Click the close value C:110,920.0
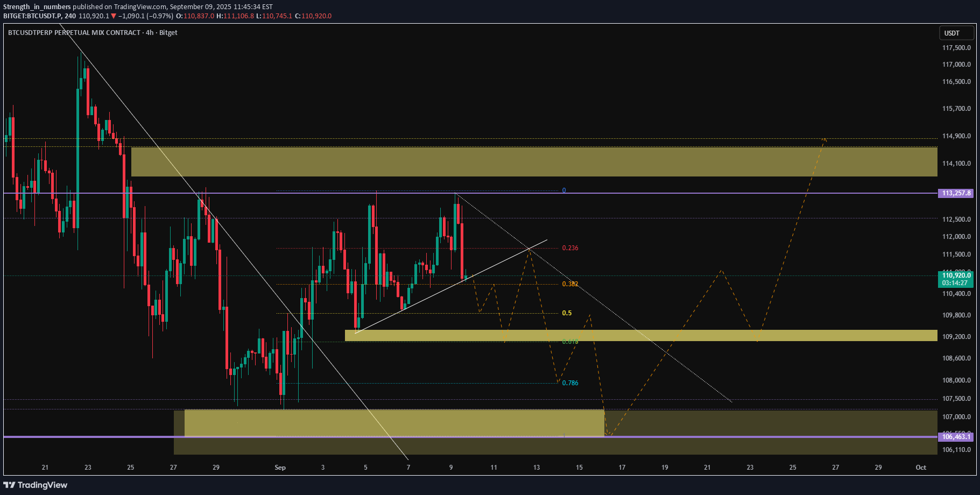 [313, 16]
